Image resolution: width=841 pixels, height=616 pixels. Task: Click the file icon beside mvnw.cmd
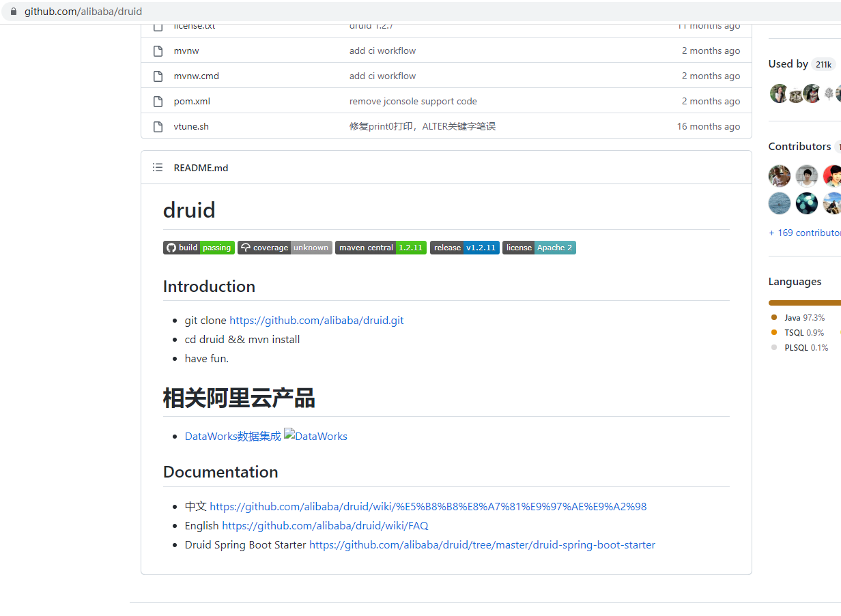point(158,76)
